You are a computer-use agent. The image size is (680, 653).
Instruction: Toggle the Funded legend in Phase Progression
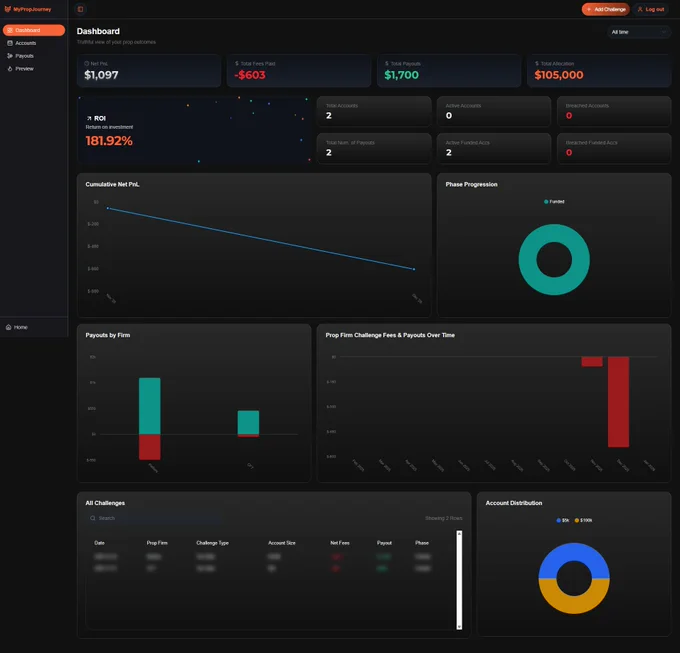point(554,202)
